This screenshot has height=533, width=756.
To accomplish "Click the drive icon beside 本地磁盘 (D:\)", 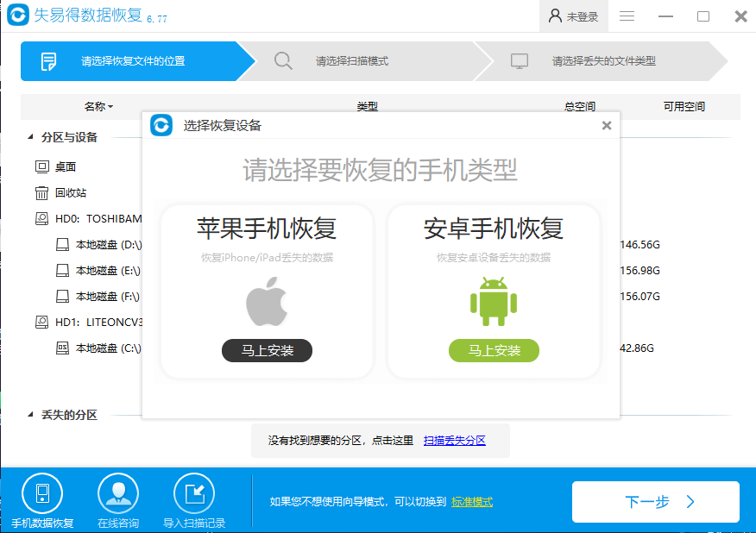I will [x=62, y=245].
